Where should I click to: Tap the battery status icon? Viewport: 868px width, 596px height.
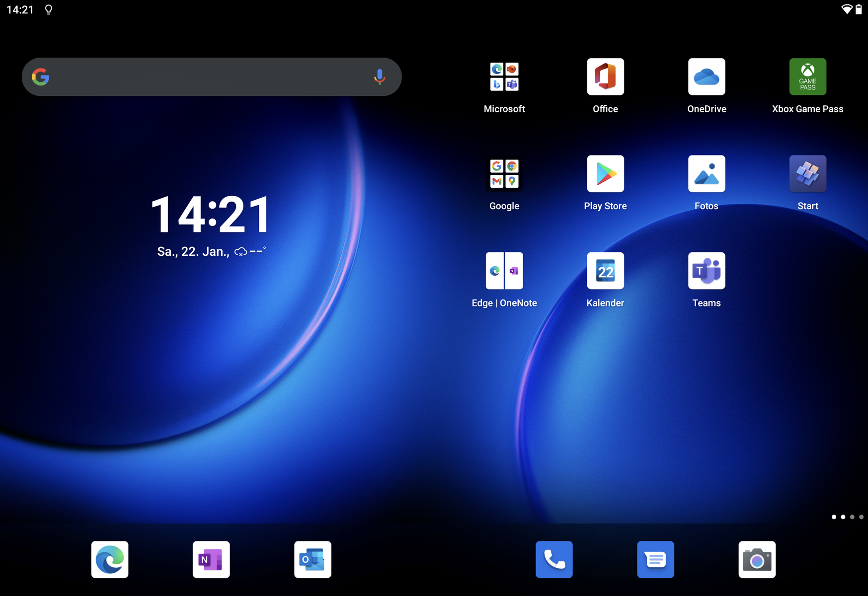coord(859,9)
